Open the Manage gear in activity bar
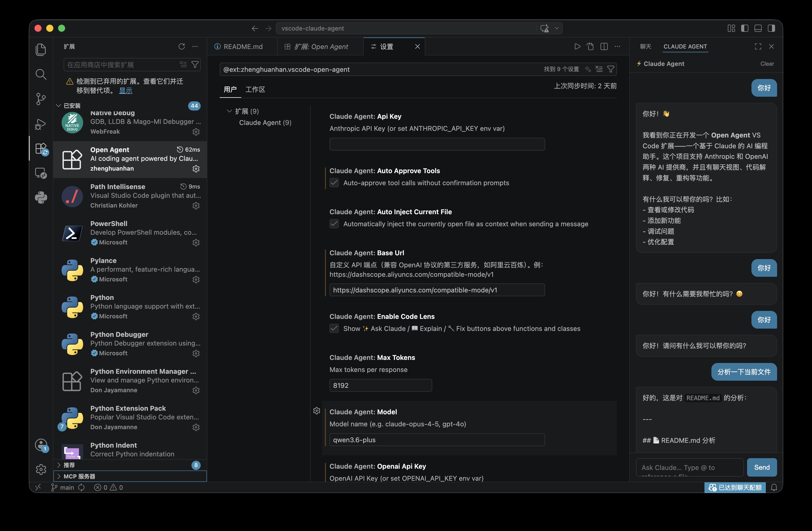 (41, 469)
